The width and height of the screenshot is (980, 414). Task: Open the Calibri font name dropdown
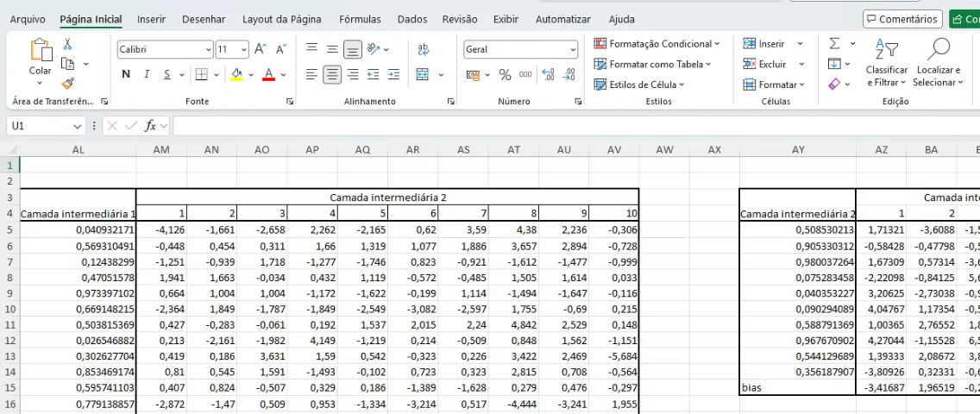[208, 49]
